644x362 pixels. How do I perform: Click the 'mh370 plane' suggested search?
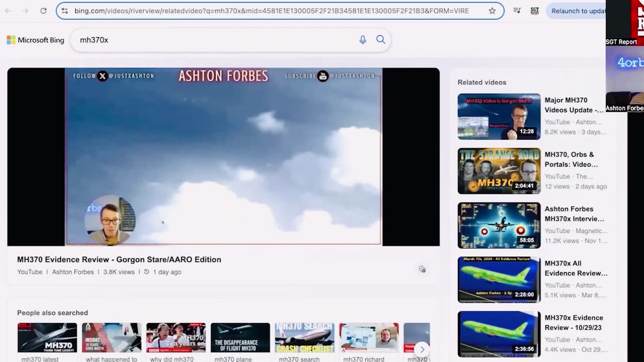pyautogui.click(x=240, y=342)
